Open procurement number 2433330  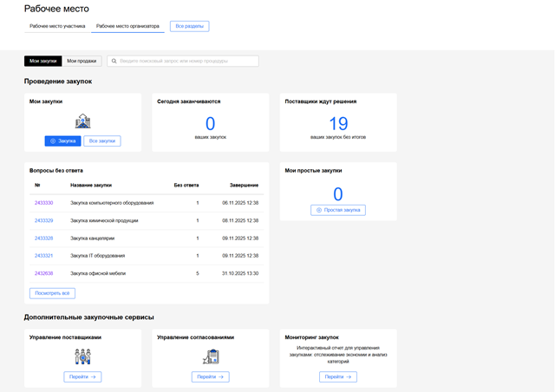[x=43, y=203]
